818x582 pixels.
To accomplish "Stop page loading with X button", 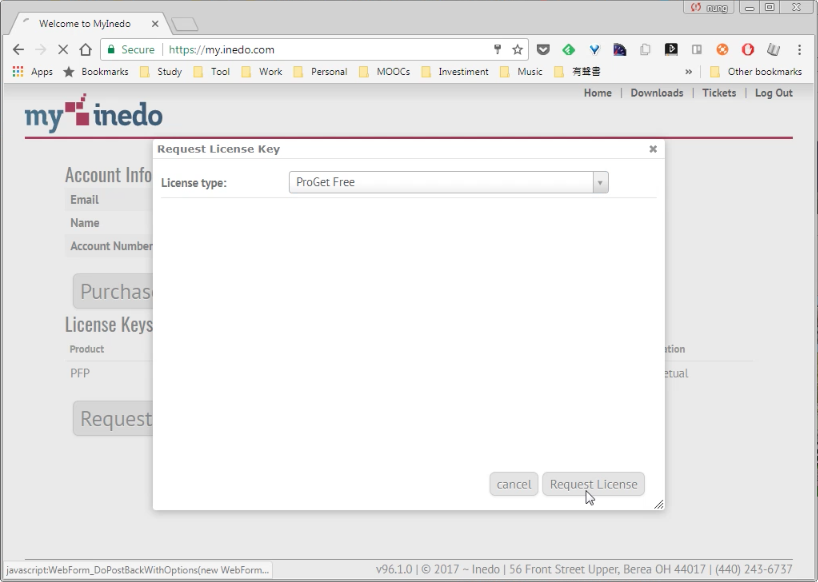I will pos(63,50).
